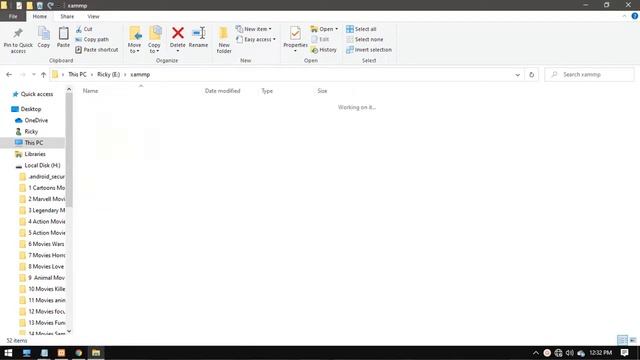Open the recent locations dropdown arrow

click(33, 75)
